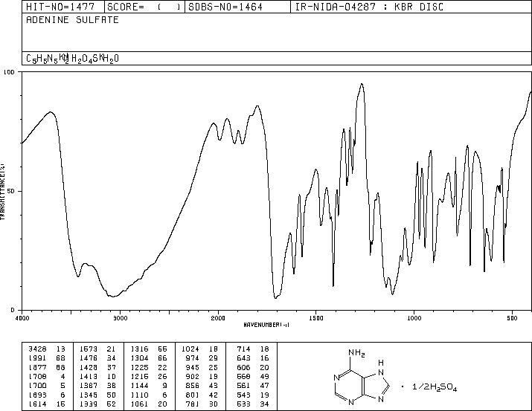Screen dimensions: 532x411
Task: Click the ADENINE SULFATE compound name
Action: [73, 20]
